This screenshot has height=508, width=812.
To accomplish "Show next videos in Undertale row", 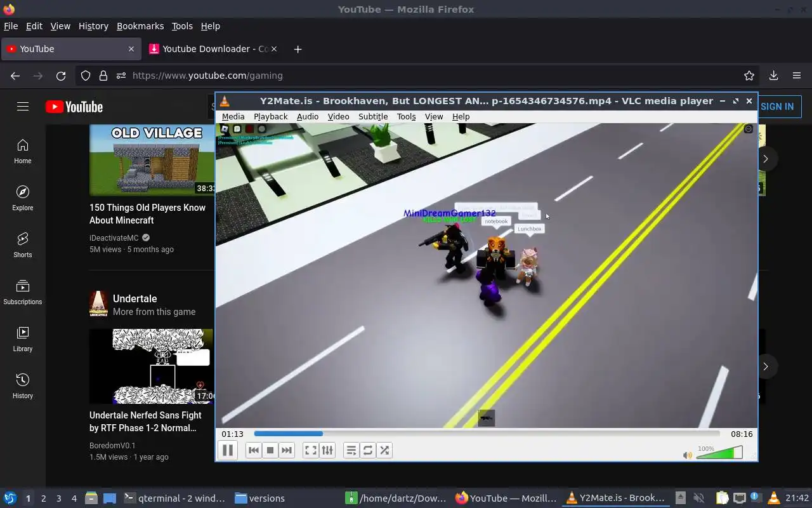I will [766, 366].
